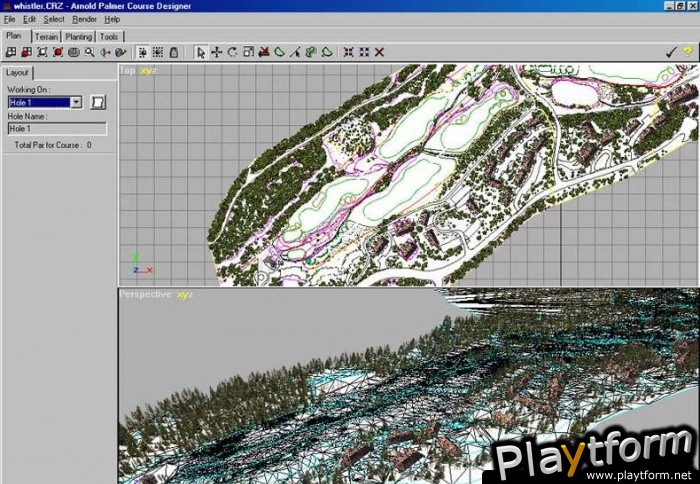Click the xyz label in Top viewport
Screen dimensions: 700x484
(149, 70)
